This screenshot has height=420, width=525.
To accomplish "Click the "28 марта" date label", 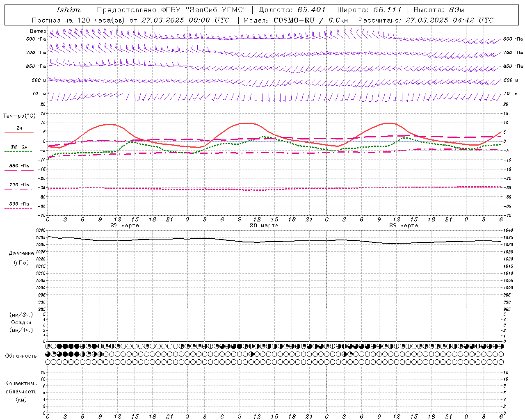I will [x=264, y=226].
